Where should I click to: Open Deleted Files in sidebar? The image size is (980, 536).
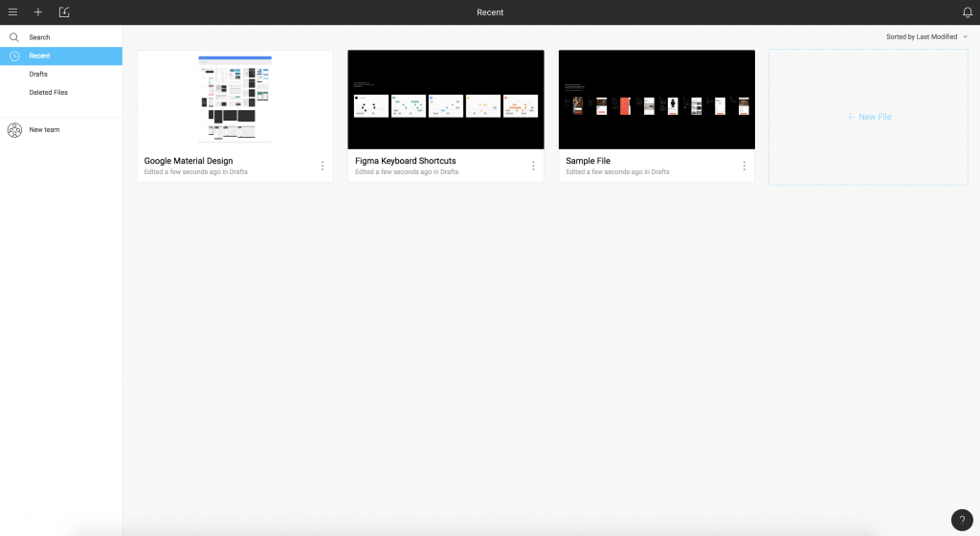[48, 93]
